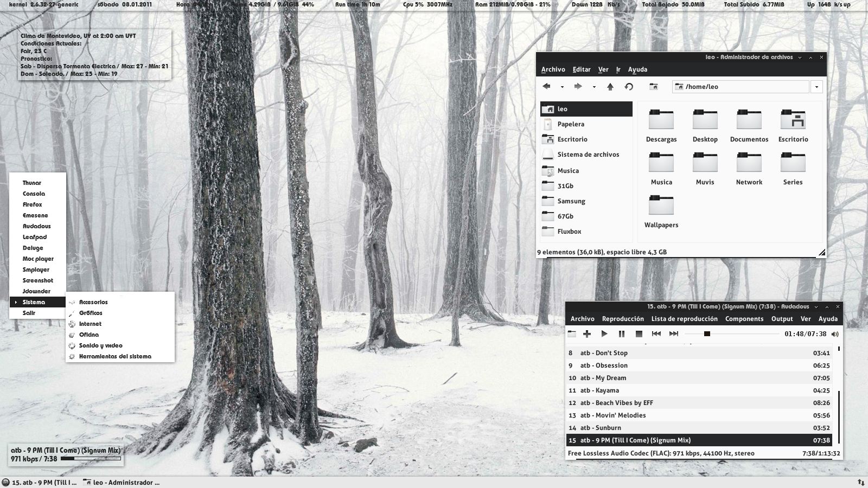Open Herramientas del sistema submenu entry
Image resolution: width=868 pixels, height=488 pixels.
tap(120, 357)
